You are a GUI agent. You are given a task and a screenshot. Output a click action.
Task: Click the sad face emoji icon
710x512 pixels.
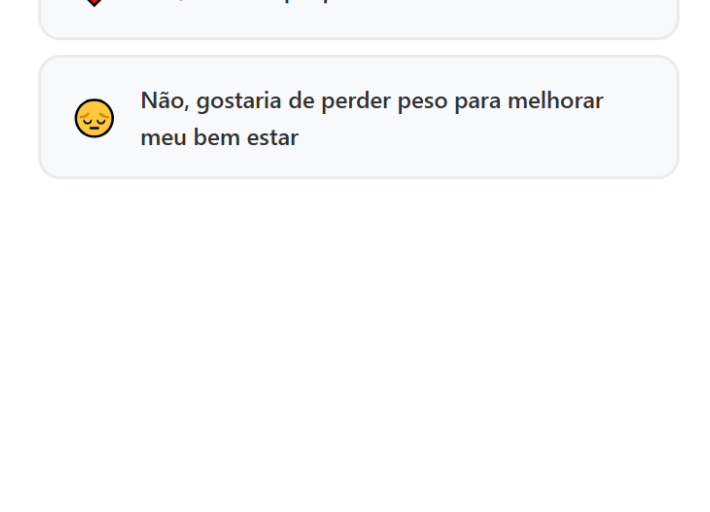tap(94, 118)
